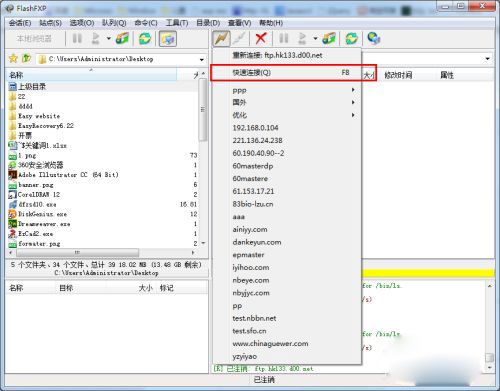
Task: Click the transfer queue play icon in remote toolbar
Action: click(x=302, y=38)
